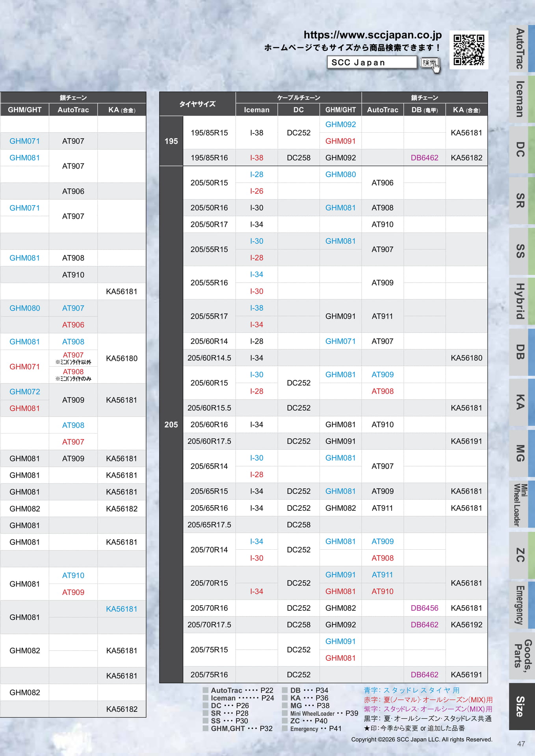Select the dark Size side tab
535x756 pixels.
click(522, 707)
